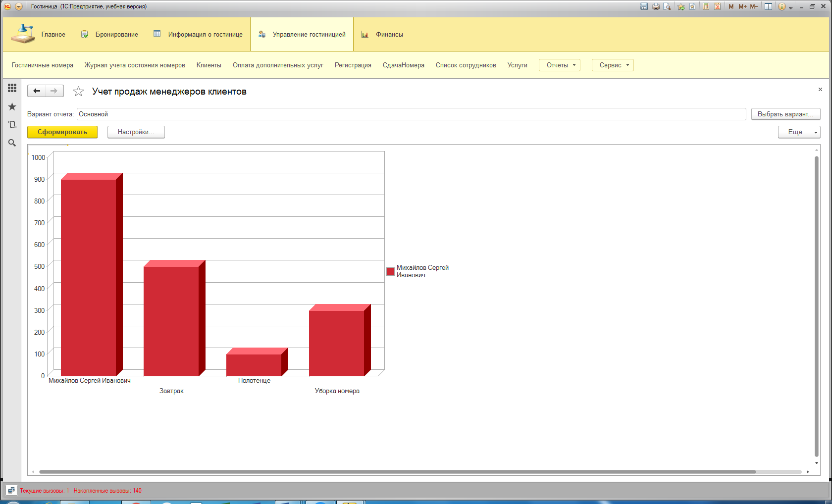Click the Настройки... button
The height and width of the screenshot is (504, 832).
pyautogui.click(x=136, y=132)
